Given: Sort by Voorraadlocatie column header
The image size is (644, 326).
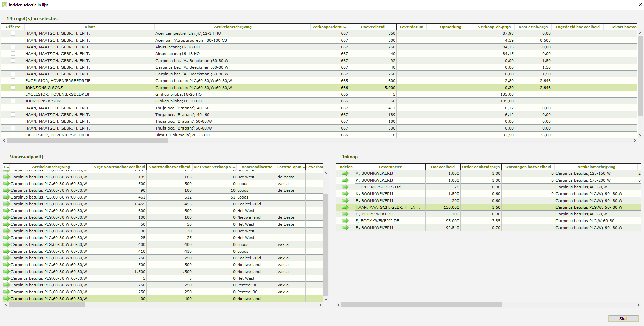Looking at the screenshot, I should click(256, 167).
